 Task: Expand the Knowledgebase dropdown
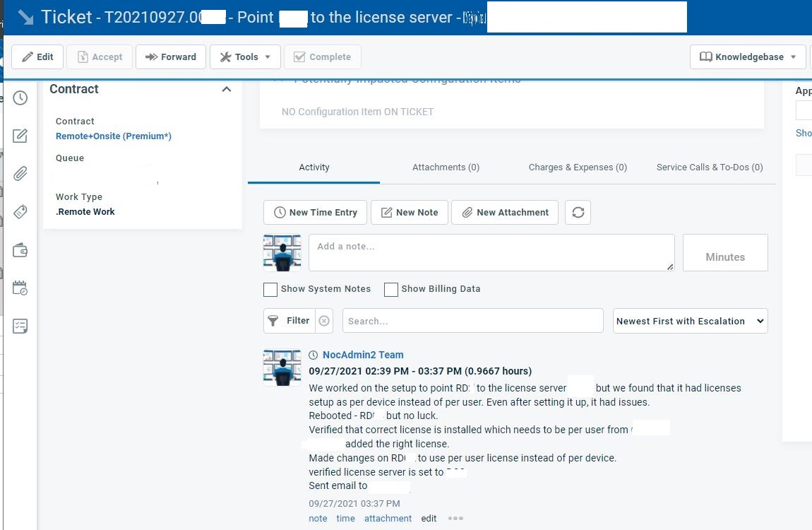click(x=748, y=57)
